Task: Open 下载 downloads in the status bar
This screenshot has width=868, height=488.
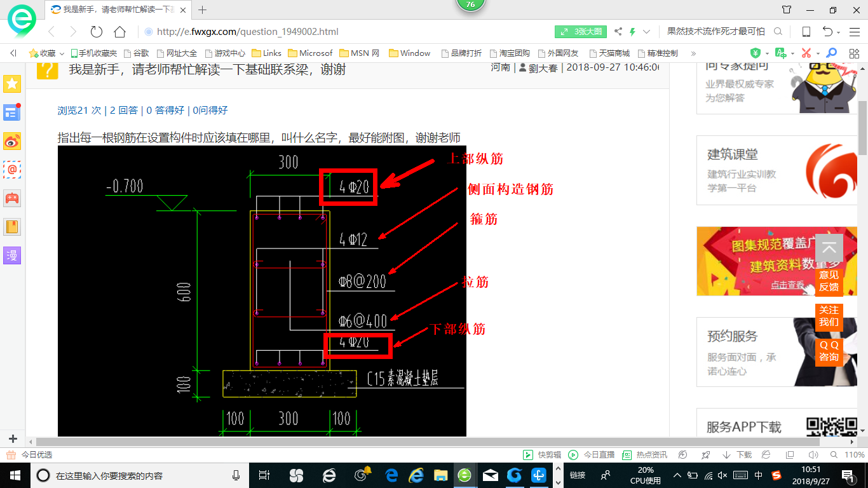Action: [737, 455]
